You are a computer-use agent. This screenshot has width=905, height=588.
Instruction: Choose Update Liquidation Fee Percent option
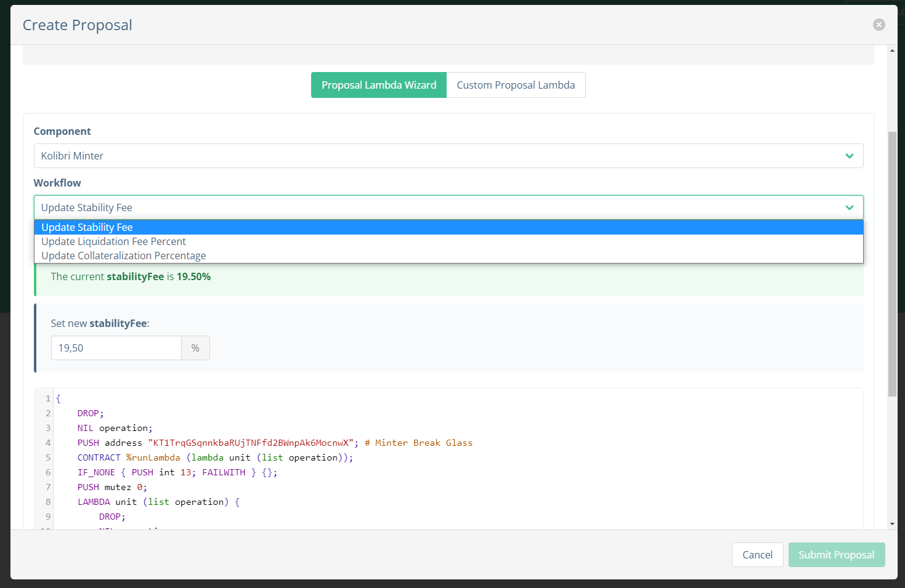448,241
